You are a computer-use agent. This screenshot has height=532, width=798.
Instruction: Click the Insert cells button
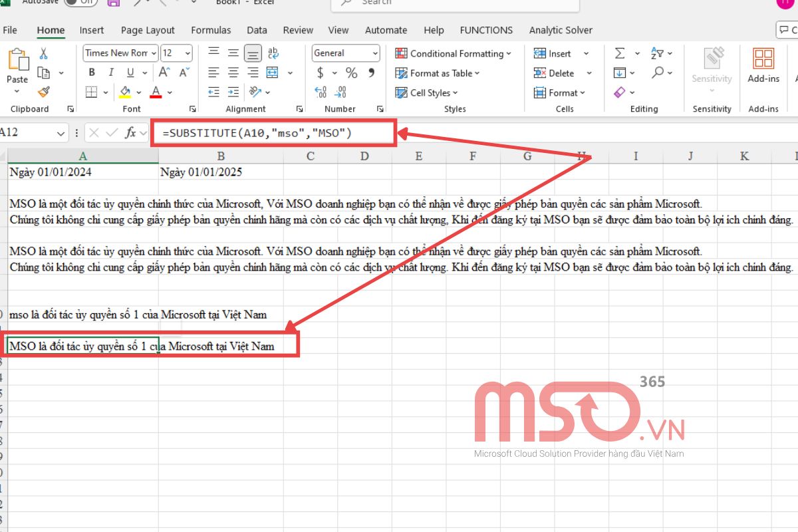point(553,53)
